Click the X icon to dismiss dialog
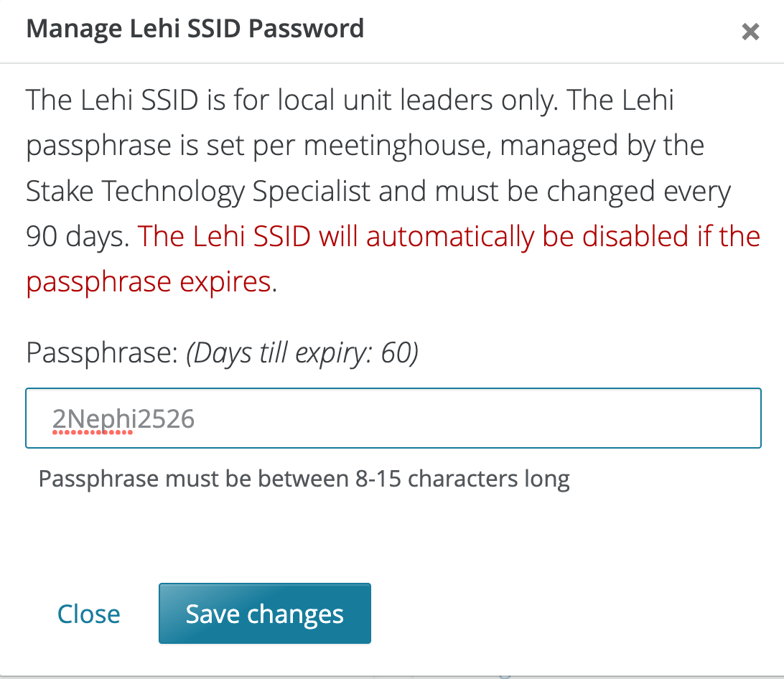 point(750,32)
